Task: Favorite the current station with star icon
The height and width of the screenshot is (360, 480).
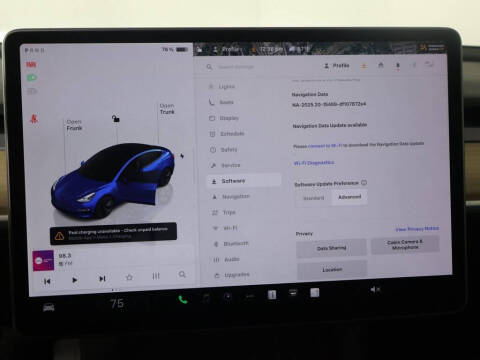Action: (129, 277)
